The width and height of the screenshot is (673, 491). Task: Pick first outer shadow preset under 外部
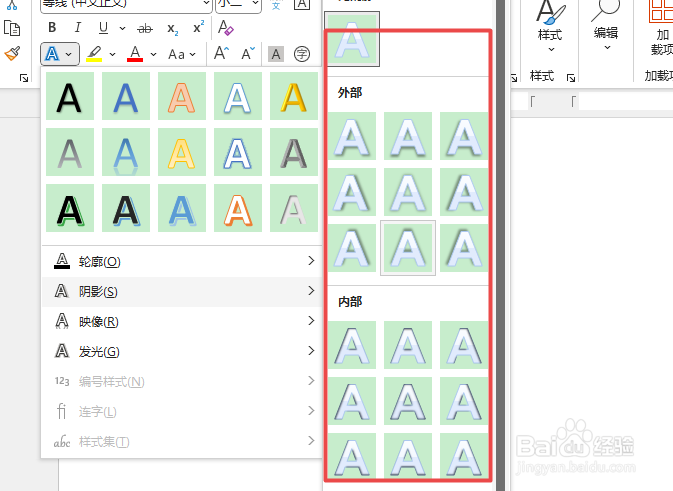point(352,136)
